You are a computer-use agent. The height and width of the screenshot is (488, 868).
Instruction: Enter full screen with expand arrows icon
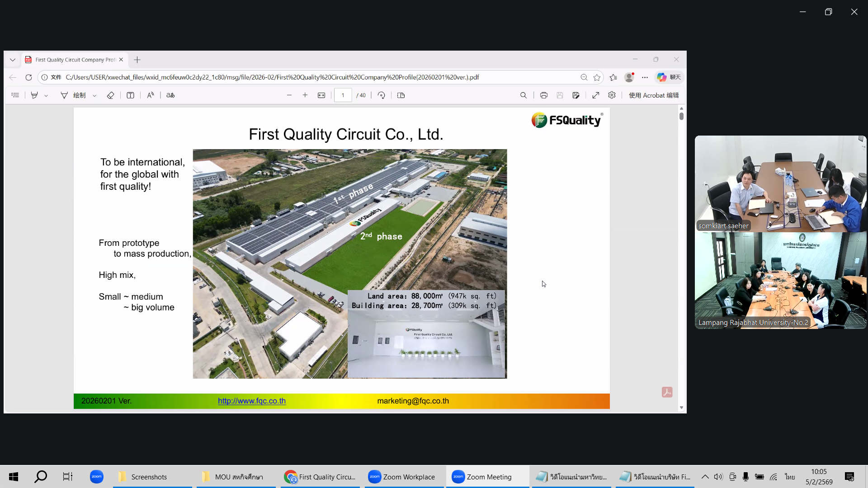596,95
